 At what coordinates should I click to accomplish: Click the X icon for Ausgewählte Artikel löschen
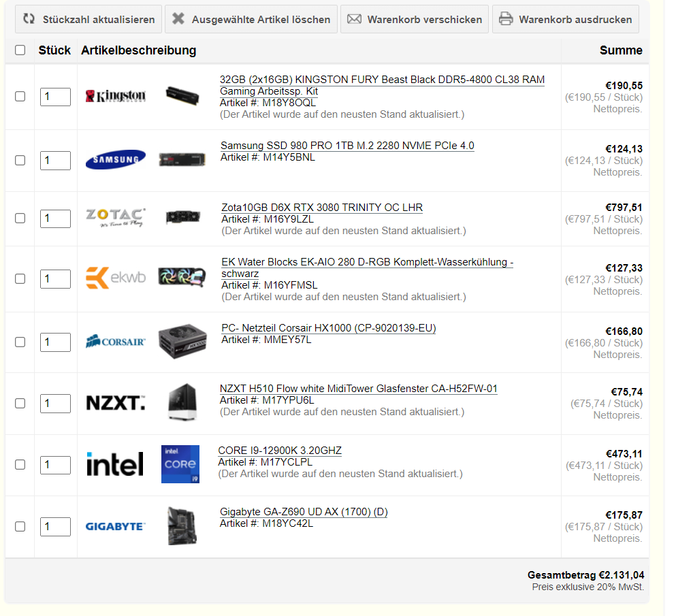pyautogui.click(x=178, y=18)
